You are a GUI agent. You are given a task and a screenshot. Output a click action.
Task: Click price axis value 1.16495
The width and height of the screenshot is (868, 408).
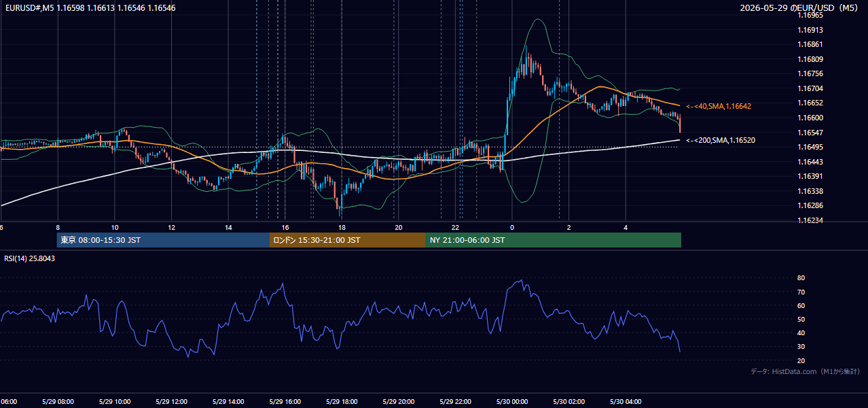[x=811, y=147]
